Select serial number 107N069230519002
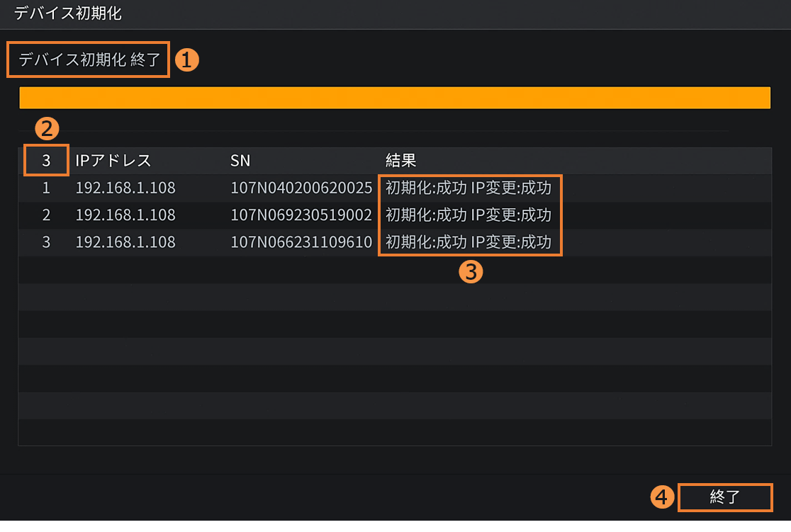This screenshot has height=532, width=791. click(x=301, y=215)
